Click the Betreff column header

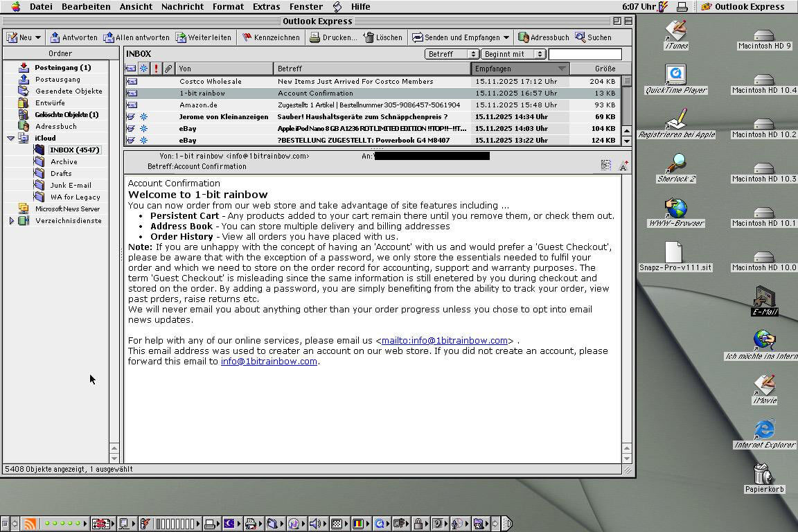click(x=372, y=69)
